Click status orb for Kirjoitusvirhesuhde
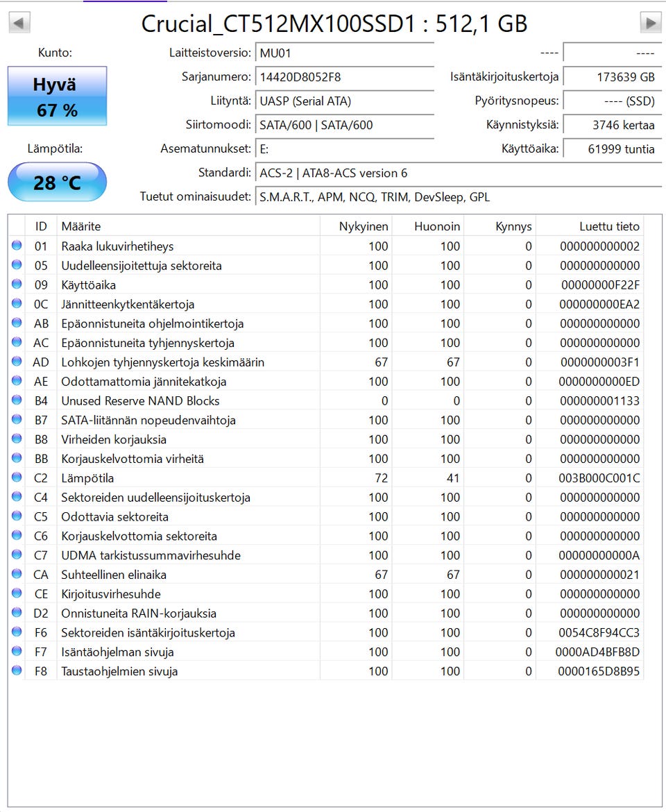 pos(17,593)
